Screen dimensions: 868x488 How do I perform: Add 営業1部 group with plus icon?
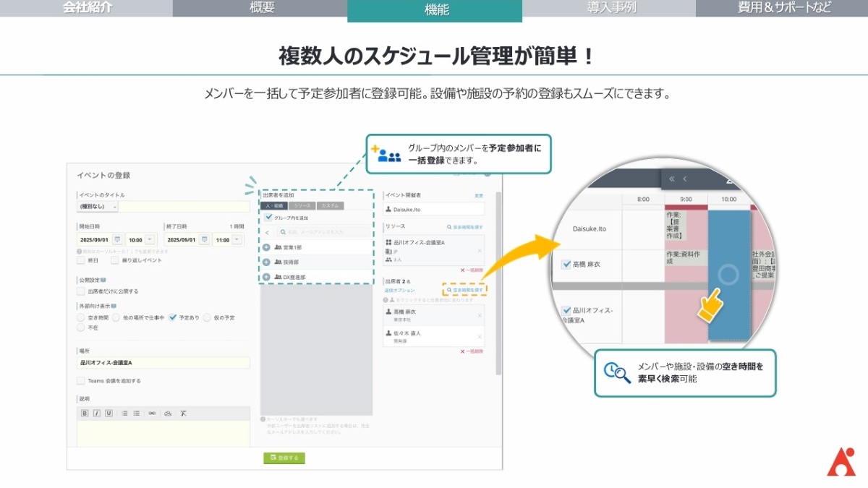point(266,247)
